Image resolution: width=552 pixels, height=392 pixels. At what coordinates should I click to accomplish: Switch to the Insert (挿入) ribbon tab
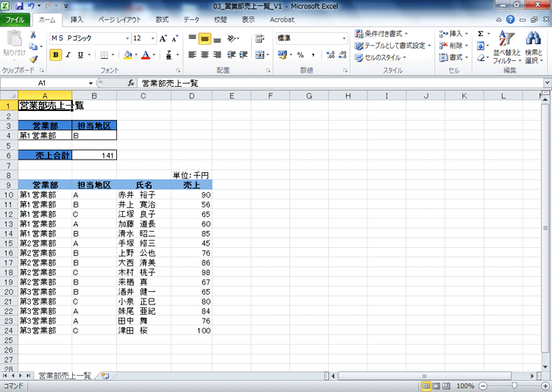(x=77, y=20)
